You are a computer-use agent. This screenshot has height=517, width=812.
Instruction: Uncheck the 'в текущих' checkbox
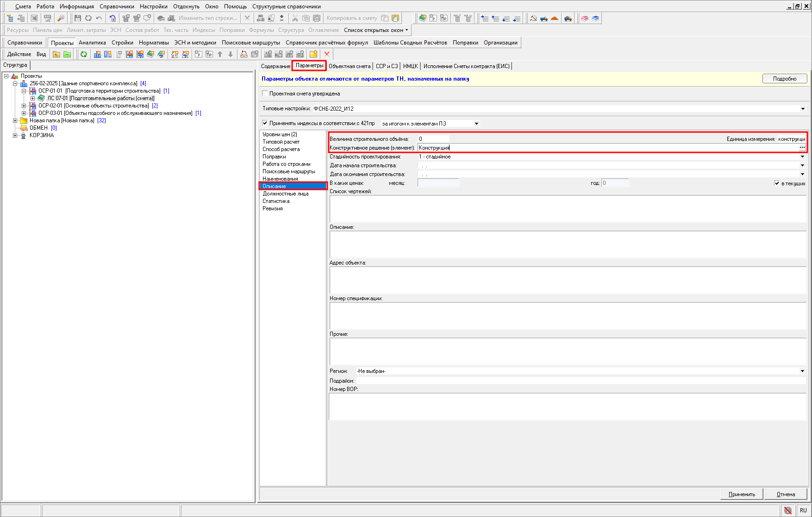click(777, 183)
